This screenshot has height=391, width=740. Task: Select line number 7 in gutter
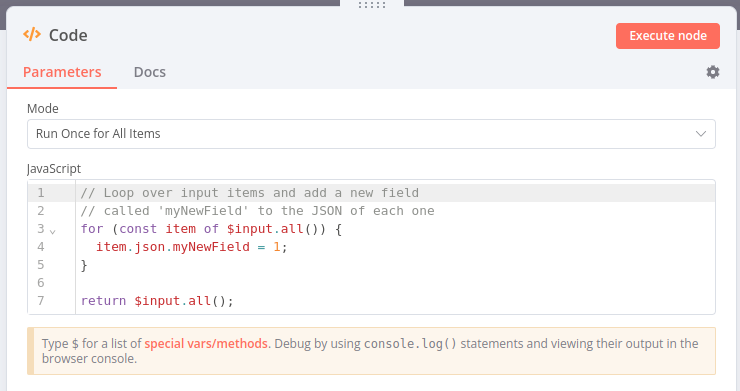(x=41, y=301)
